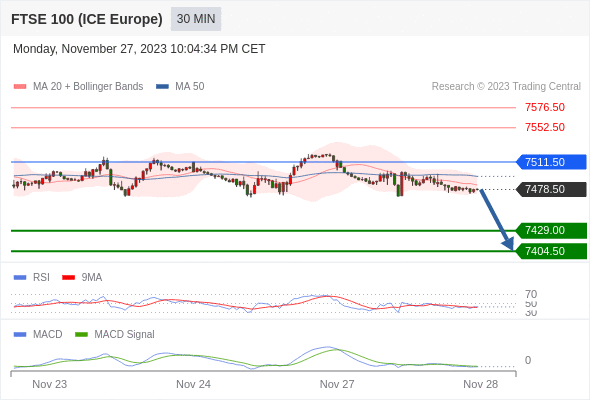Click the MACD zero level label

(528, 360)
